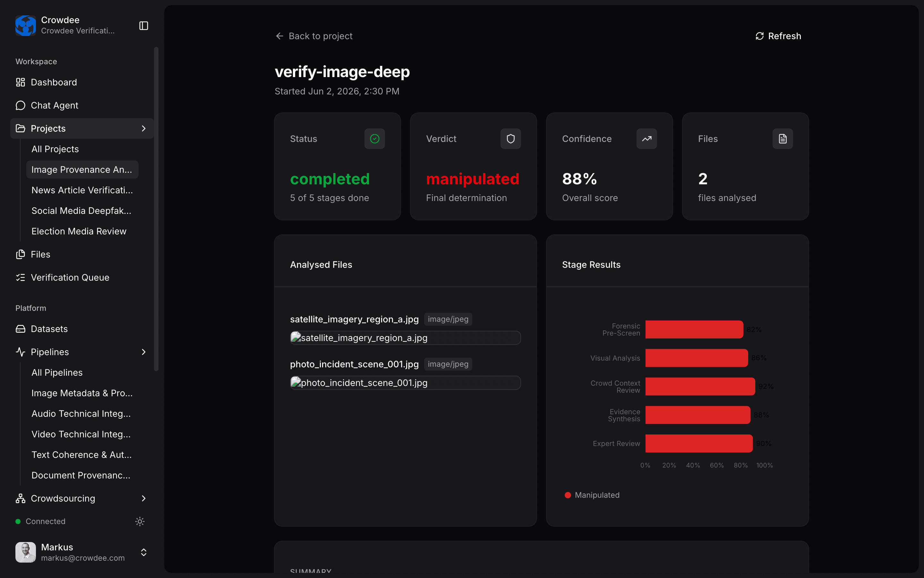Toggle the light/dark theme sun icon
The height and width of the screenshot is (578, 924).
coord(140,521)
